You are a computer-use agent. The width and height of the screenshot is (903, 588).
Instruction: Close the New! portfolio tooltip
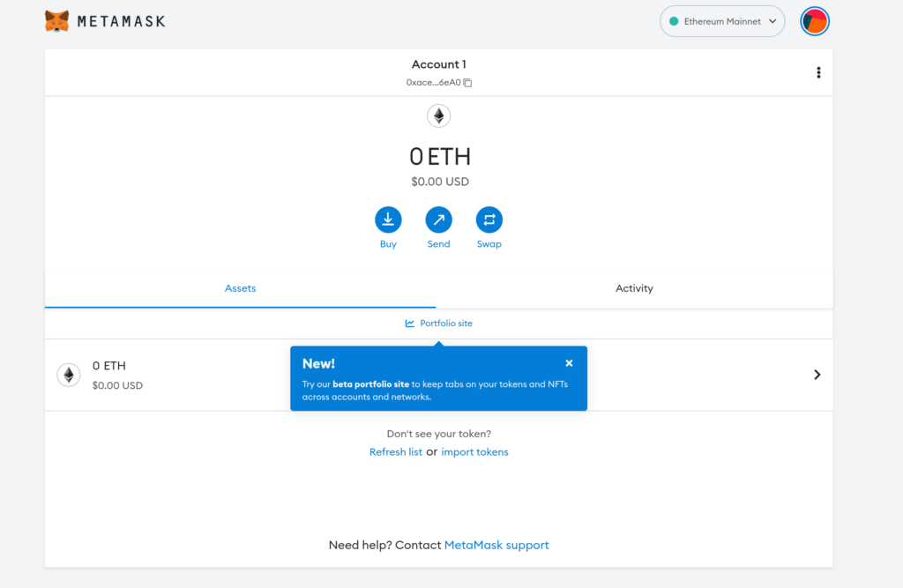[569, 363]
